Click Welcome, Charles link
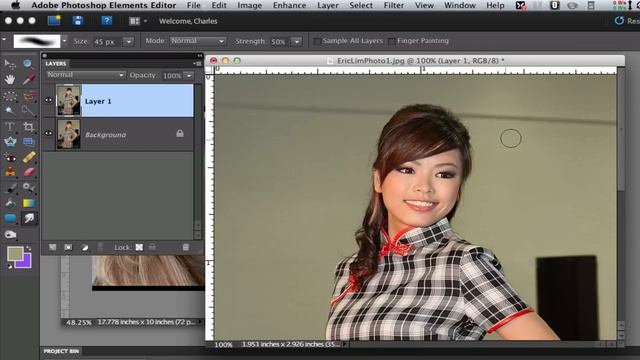Viewport: 640px width, 360px height. tap(188, 21)
